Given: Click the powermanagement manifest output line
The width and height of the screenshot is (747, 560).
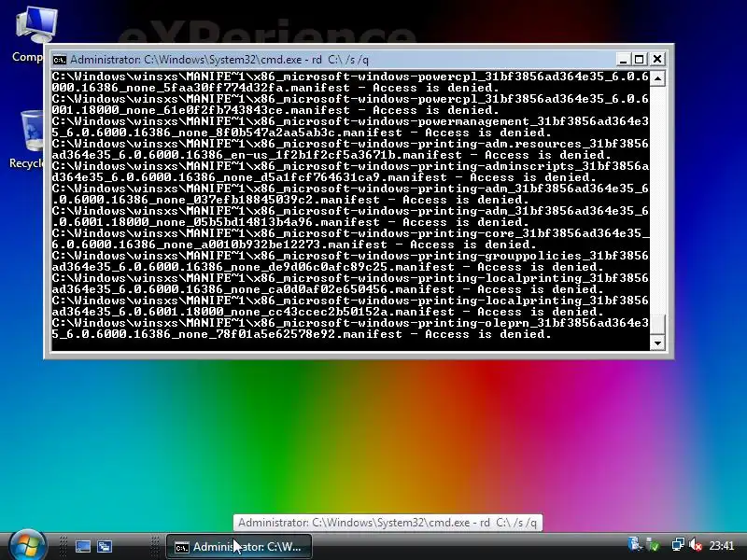Looking at the screenshot, I should [350, 127].
